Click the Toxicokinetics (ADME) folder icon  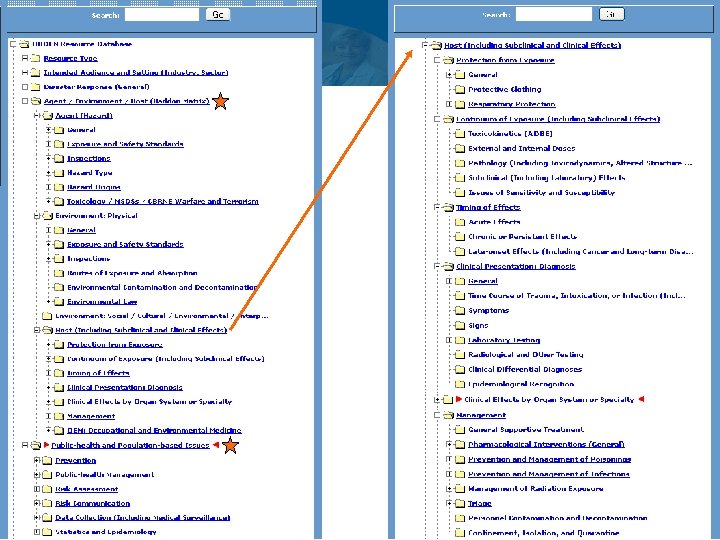pos(460,134)
